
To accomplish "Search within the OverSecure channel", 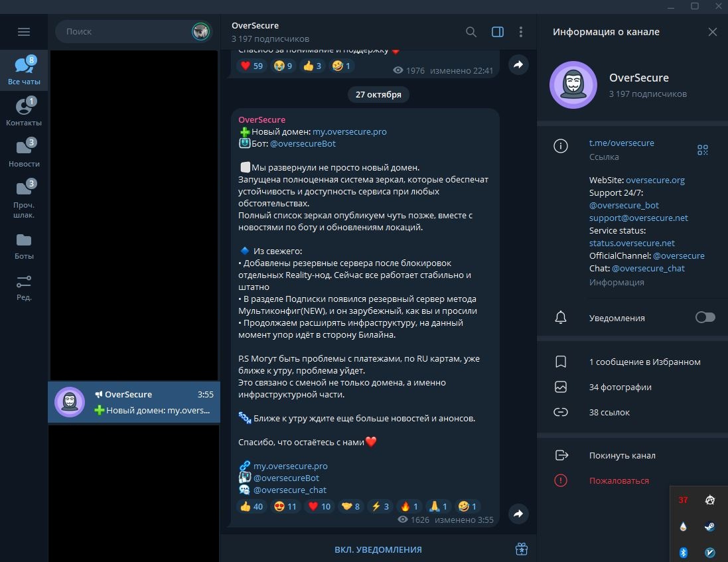I will click(x=471, y=32).
